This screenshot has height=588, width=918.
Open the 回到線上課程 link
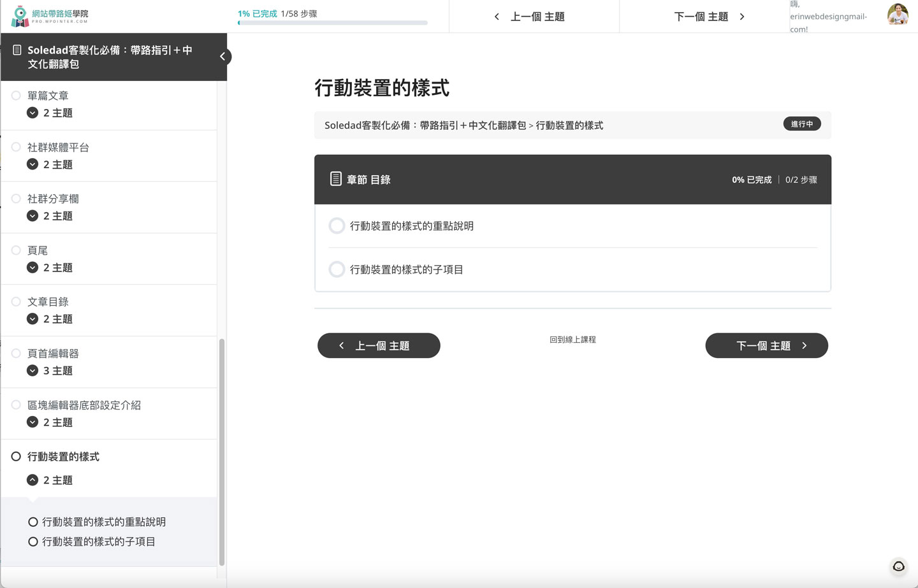[572, 340]
